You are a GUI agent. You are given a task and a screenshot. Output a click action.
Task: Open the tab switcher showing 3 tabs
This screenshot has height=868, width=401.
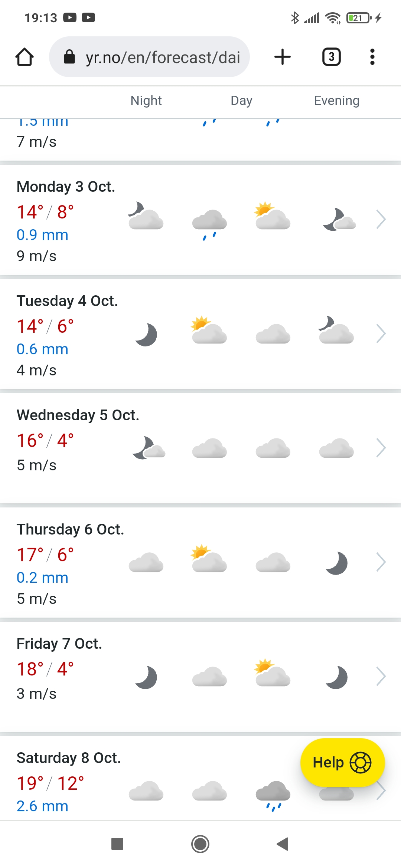(x=331, y=57)
